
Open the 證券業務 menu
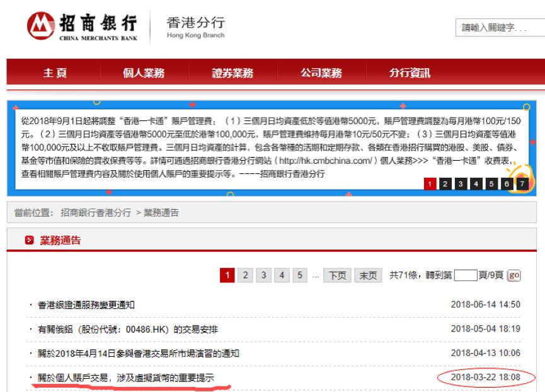232,72
